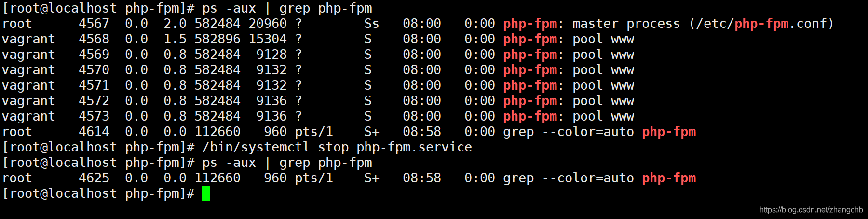Click PID 4568 in the process list

(x=94, y=39)
